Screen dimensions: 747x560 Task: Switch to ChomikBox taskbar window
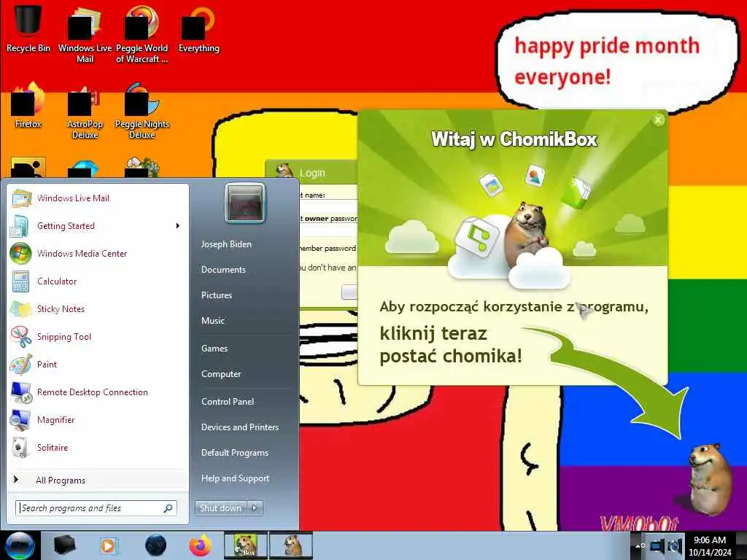(x=247, y=545)
